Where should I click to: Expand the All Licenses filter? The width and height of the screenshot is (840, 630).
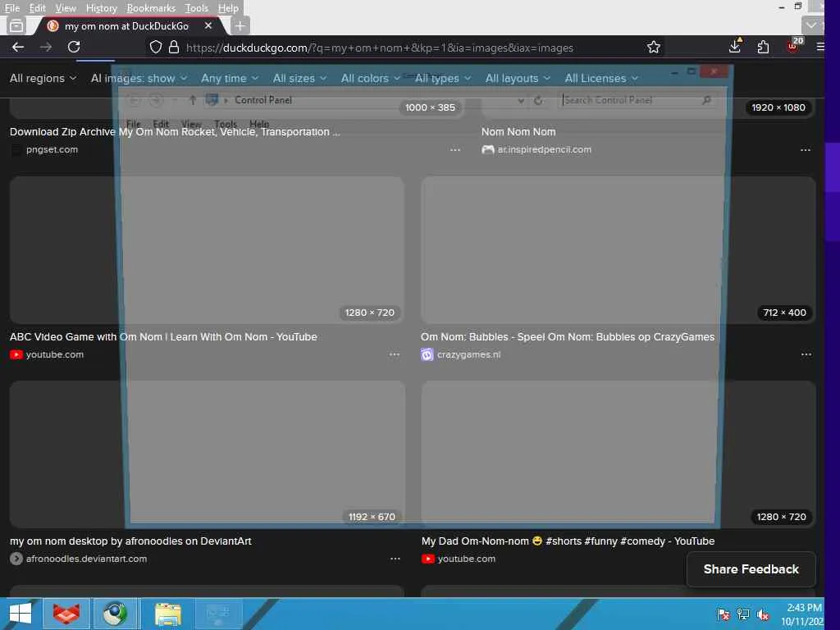(x=601, y=78)
